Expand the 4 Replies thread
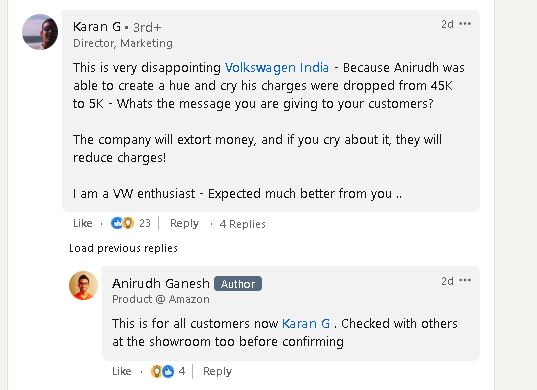Viewport: 537px width, 390px height. (x=242, y=224)
